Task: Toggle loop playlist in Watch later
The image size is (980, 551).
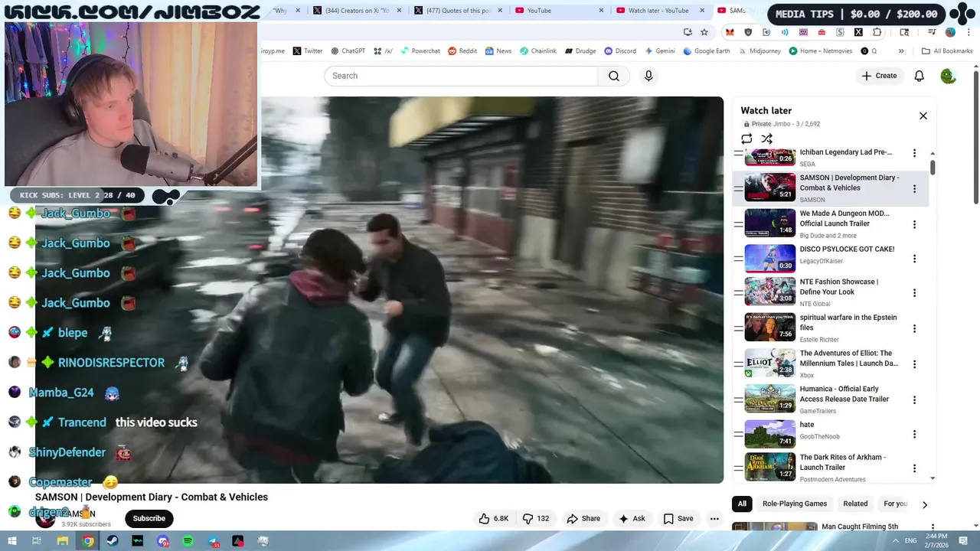Action: [746, 139]
